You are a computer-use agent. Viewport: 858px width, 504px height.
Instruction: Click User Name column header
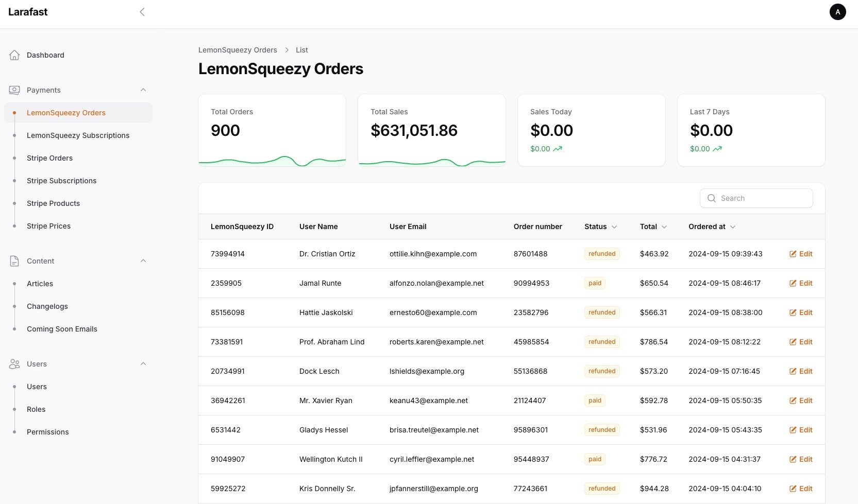tap(318, 227)
